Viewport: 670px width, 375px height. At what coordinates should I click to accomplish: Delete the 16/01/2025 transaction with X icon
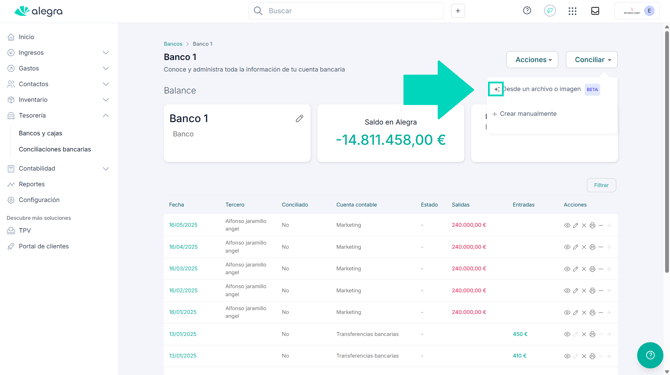(x=584, y=312)
